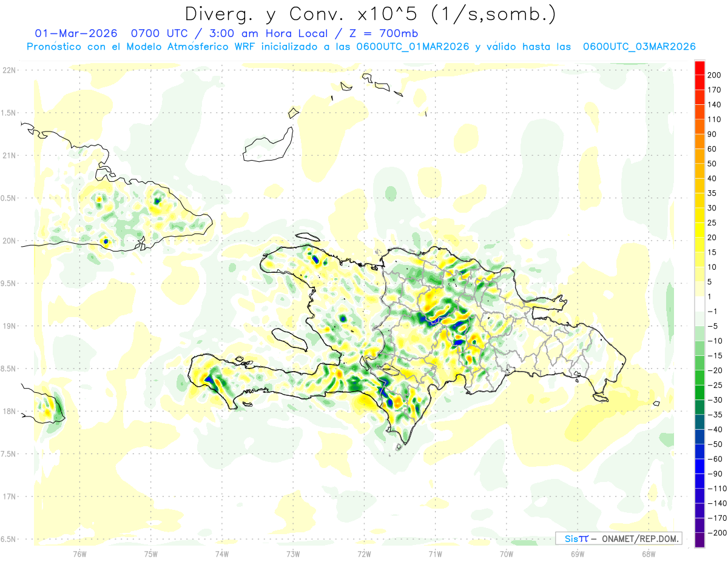Pick the bottom dark purple colorbar swatch
Image resolution: width=728 pixels, height=562 pixels.
tap(699, 540)
